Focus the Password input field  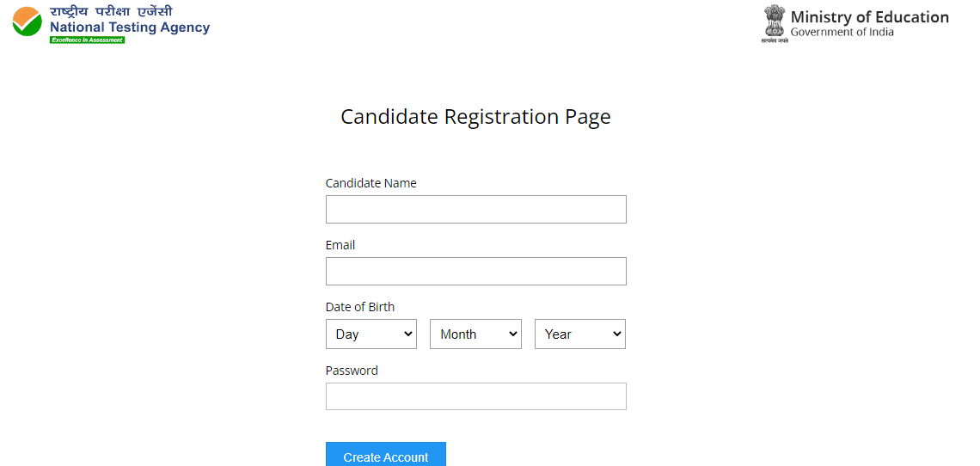(475, 396)
